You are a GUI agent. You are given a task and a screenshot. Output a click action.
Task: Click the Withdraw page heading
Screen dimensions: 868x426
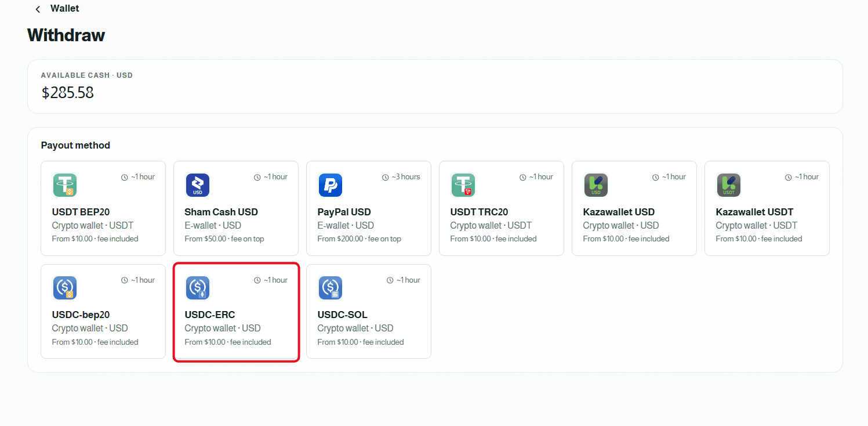66,35
